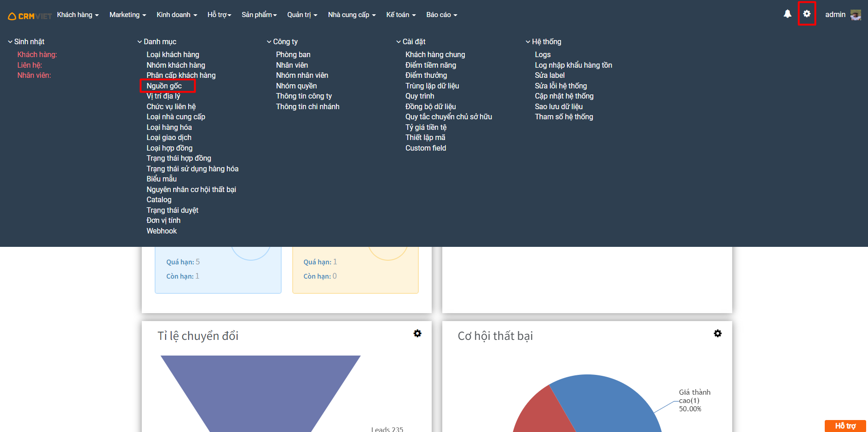Open settings gear of Tỉ lệ chuyển đổi widget
Screen dimensions: 868x432
tap(417, 333)
